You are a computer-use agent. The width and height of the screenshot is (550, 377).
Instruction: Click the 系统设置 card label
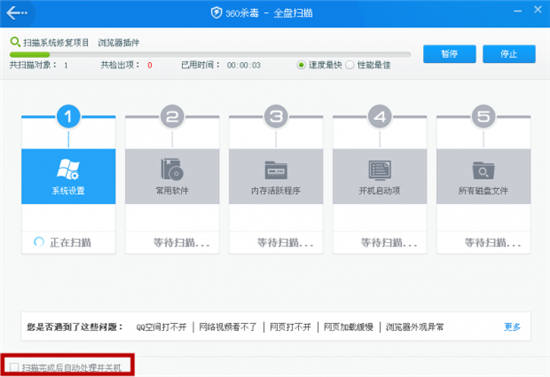click(x=68, y=190)
